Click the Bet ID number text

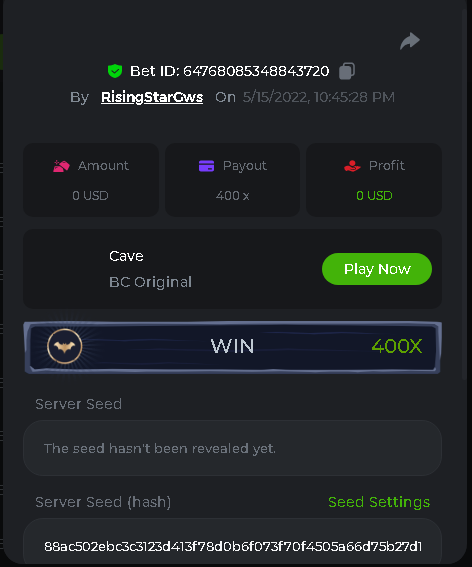pos(256,71)
